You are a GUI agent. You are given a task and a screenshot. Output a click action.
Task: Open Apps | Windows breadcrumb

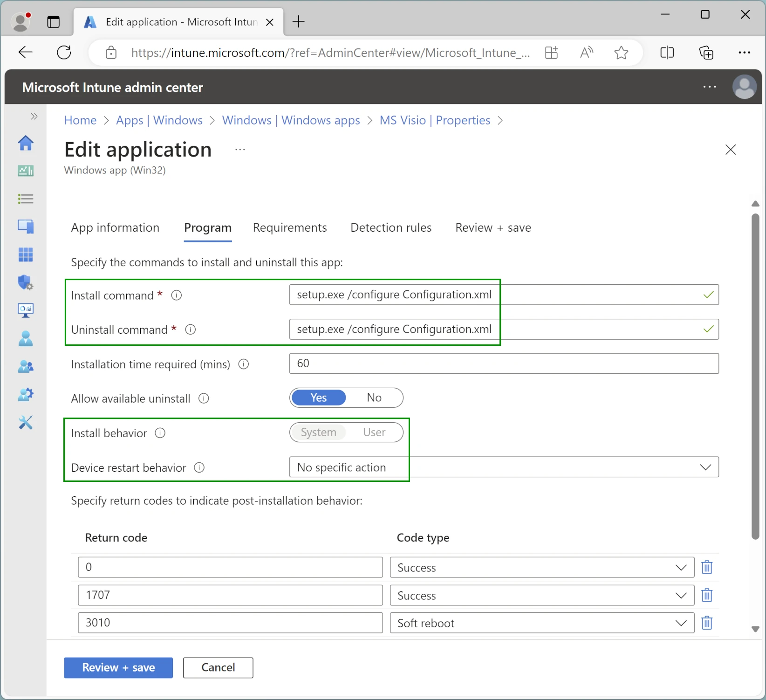coord(159,120)
